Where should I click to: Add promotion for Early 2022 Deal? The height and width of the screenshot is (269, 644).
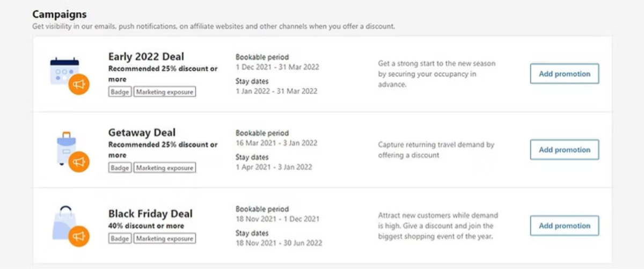click(565, 74)
